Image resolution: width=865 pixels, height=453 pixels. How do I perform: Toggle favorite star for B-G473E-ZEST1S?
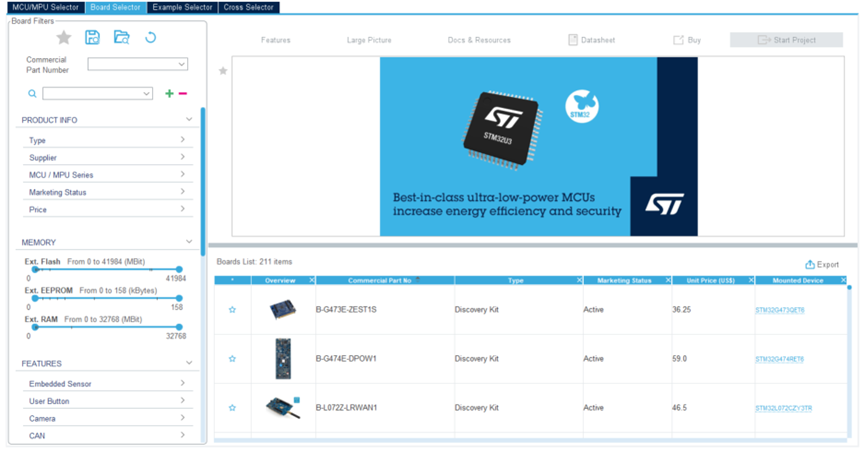[232, 310]
